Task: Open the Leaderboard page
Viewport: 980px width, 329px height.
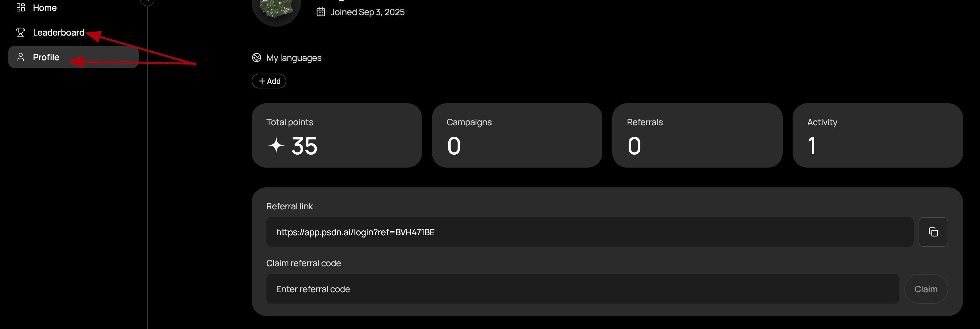Action: pos(73,32)
